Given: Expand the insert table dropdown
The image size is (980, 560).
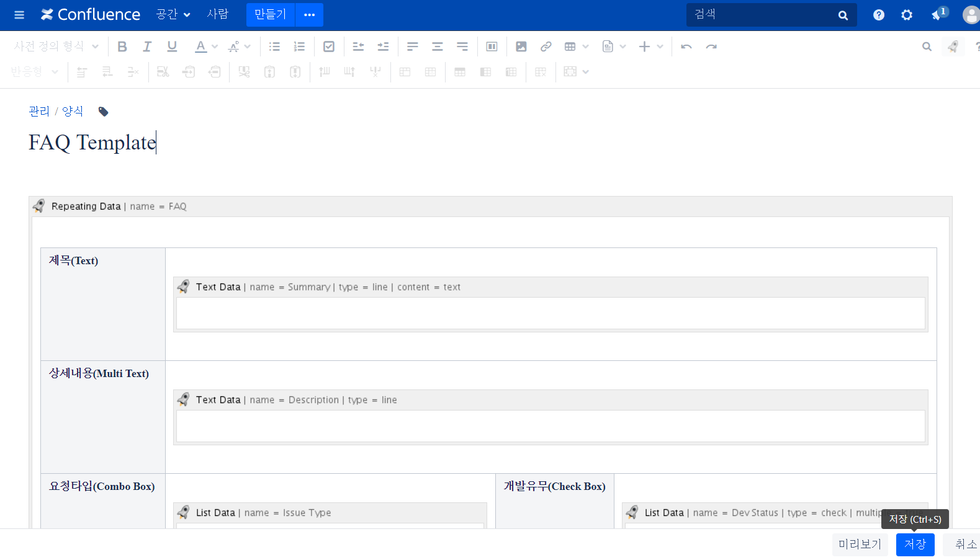Looking at the screenshot, I should [585, 47].
